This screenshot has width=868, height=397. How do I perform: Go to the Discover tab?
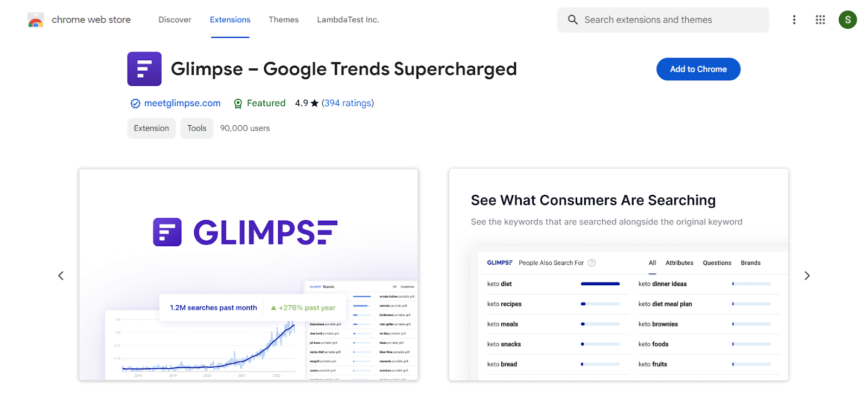tap(175, 20)
